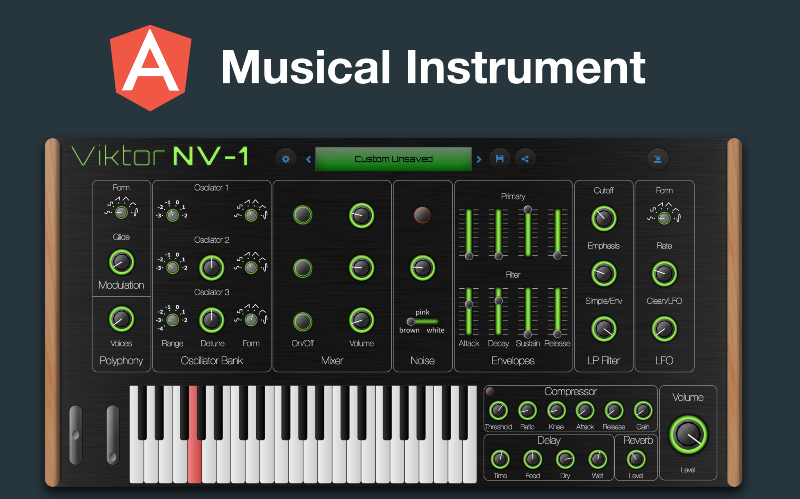Click the Viktor NV-1 logo text
Screen dimensions: 800x499
[160, 156]
